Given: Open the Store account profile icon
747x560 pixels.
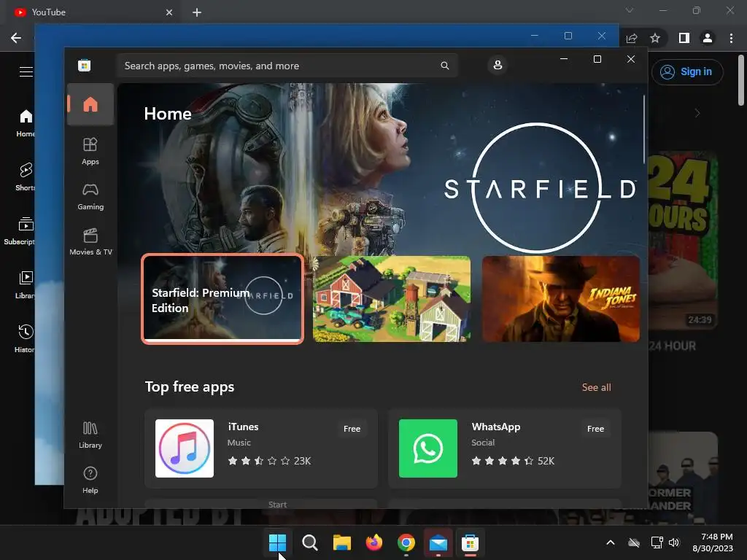Looking at the screenshot, I should 498,65.
